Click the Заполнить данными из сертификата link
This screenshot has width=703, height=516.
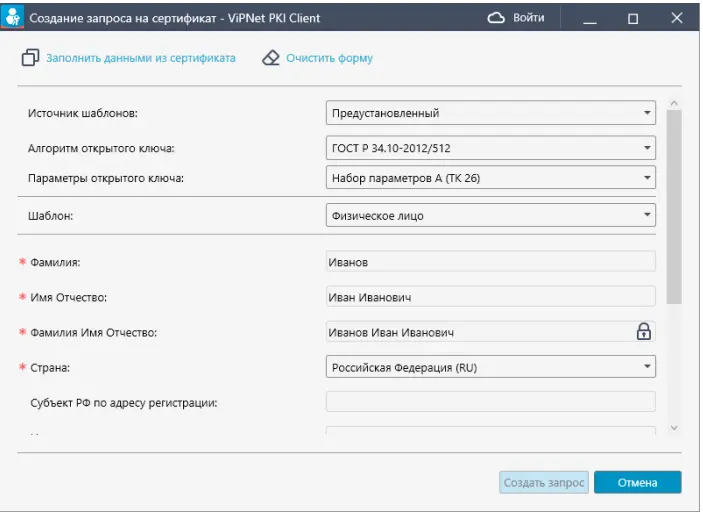(141, 58)
